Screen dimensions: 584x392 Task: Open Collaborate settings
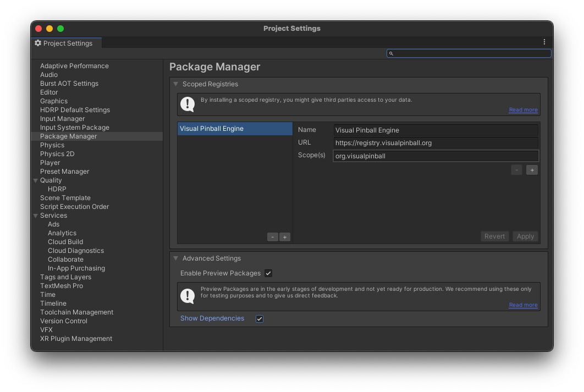point(65,260)
